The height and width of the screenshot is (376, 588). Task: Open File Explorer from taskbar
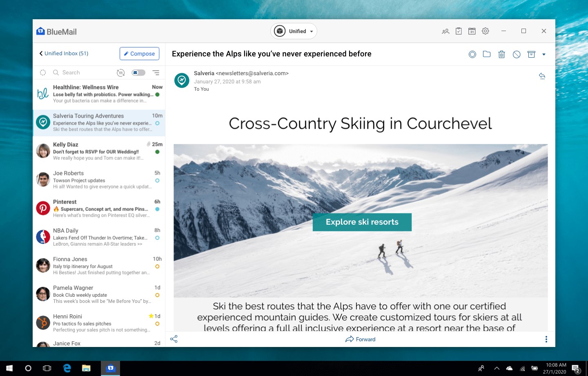tap(86, 368)
